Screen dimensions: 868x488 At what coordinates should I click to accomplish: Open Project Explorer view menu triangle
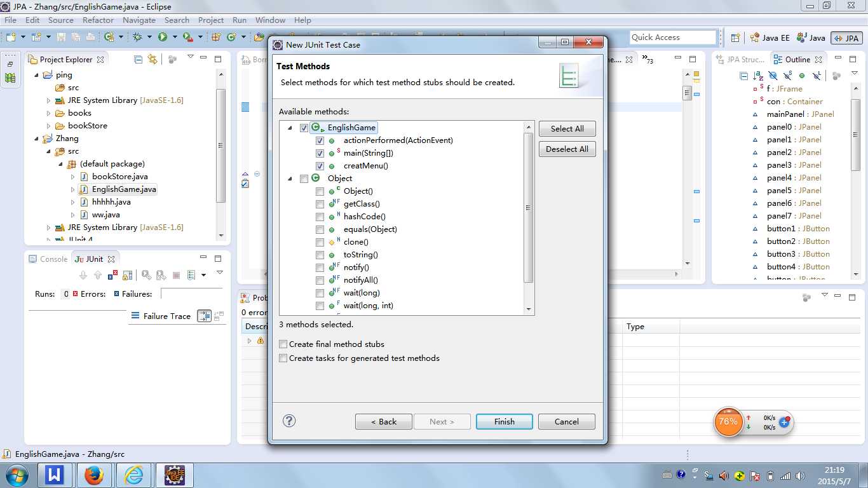click(190, 57)
